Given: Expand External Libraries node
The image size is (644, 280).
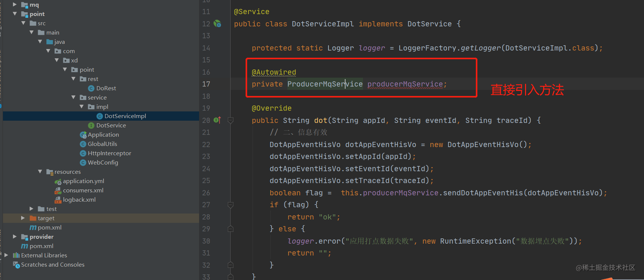Looking at the screenshot, I should tap(6, 255).
